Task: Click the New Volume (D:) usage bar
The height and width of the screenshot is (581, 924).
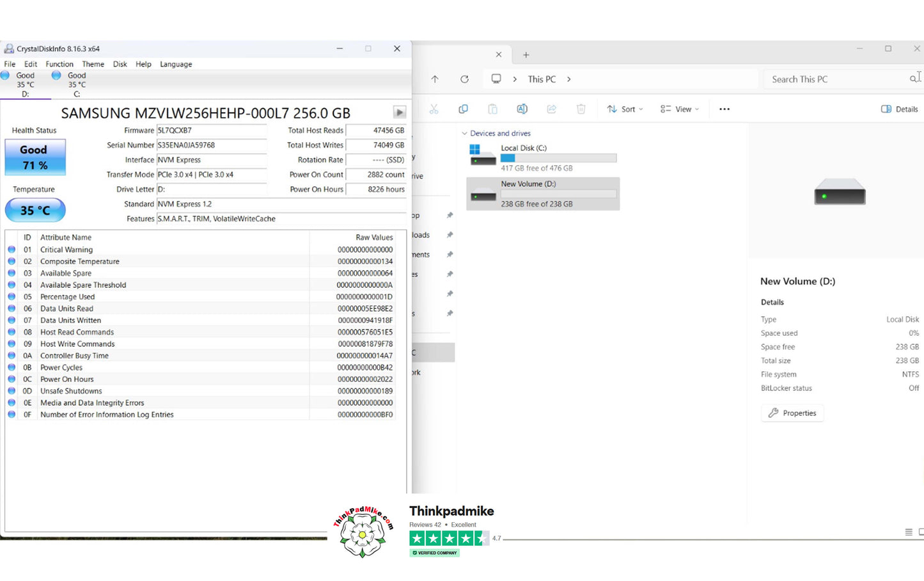Action: click(558, 194)
